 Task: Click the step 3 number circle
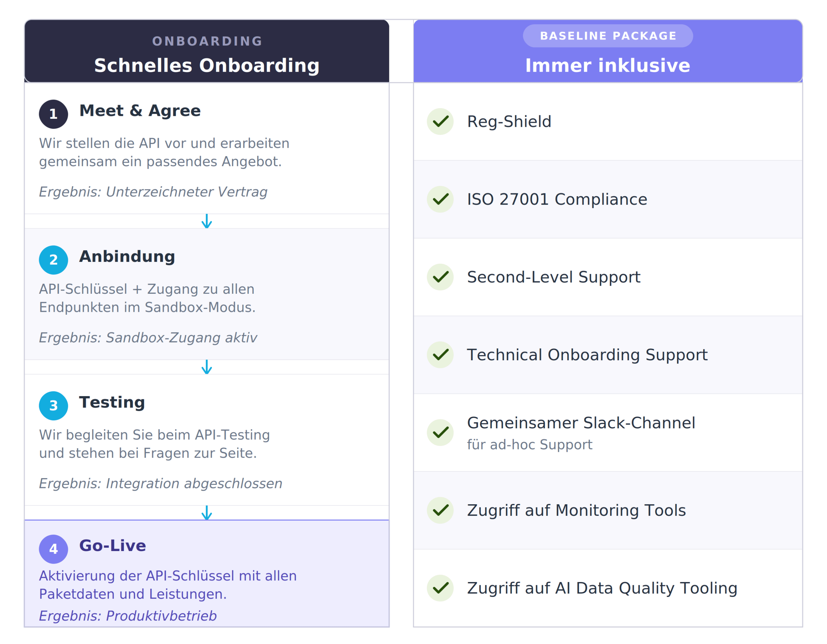pos(53,406)
